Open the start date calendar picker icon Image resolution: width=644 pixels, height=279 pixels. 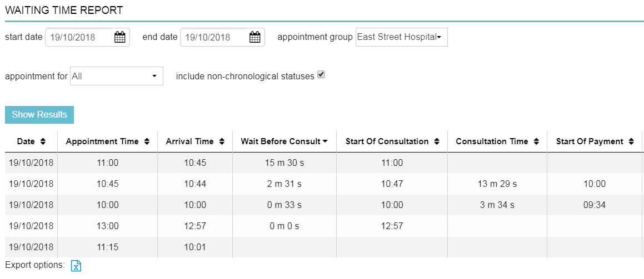coord(119,38)
